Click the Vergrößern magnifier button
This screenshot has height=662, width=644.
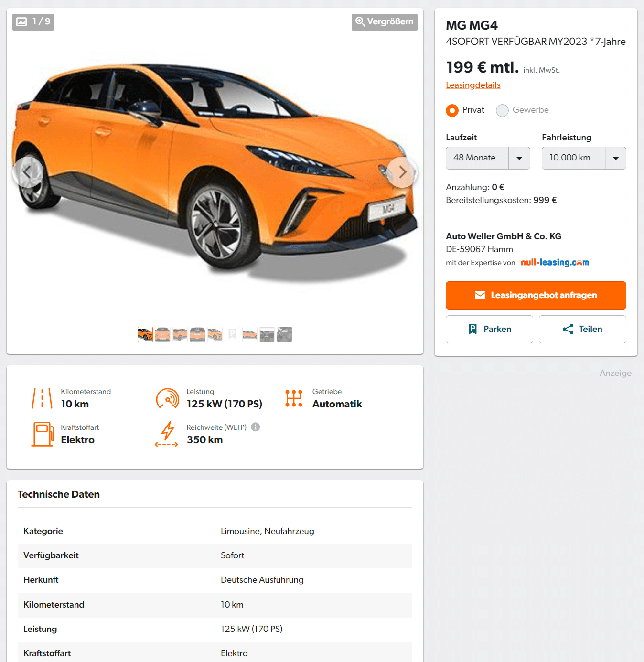pos(384,22)
